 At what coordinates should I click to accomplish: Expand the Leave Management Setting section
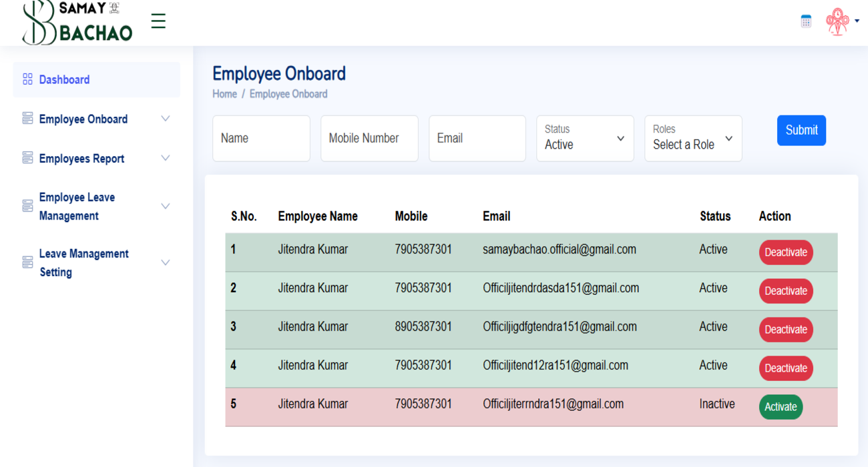pos(165,262)
